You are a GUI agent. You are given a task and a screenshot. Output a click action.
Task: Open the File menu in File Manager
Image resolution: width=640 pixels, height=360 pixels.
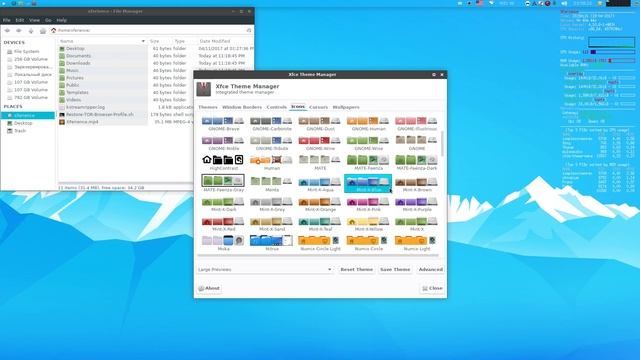(7, 20)
